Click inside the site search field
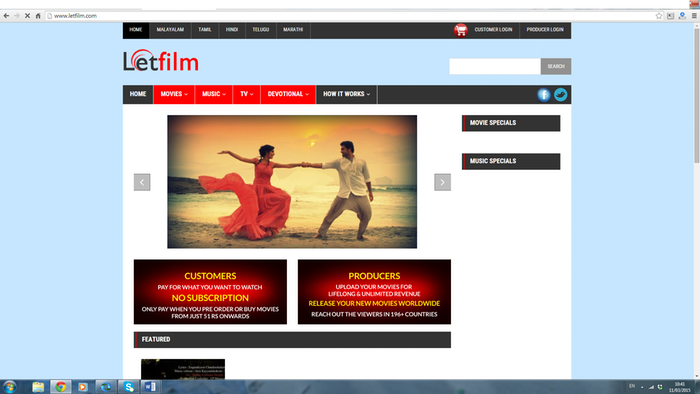The image size is (700, 394). (495, 66)
